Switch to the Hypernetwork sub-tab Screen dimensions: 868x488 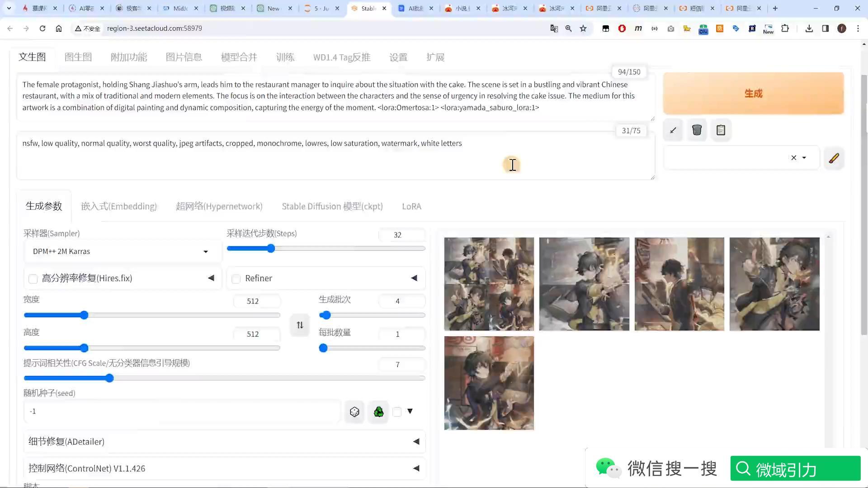[219, 206]
